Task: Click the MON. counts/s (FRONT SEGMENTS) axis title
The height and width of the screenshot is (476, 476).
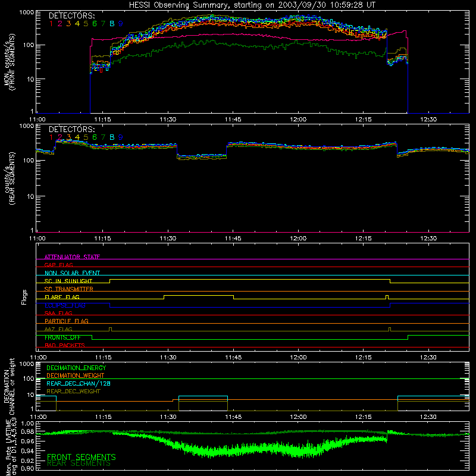Action: pyautogui.click(x=9, y=62)
